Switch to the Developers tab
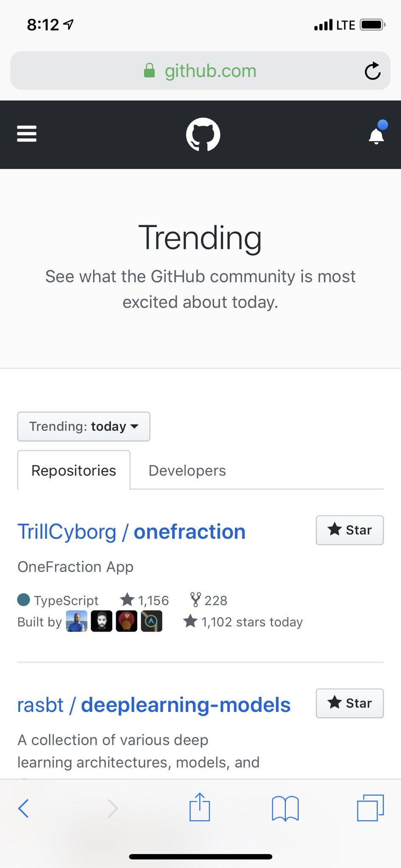Image resolution: width=401 pixels, height=868 pixels. click(187, 470)
